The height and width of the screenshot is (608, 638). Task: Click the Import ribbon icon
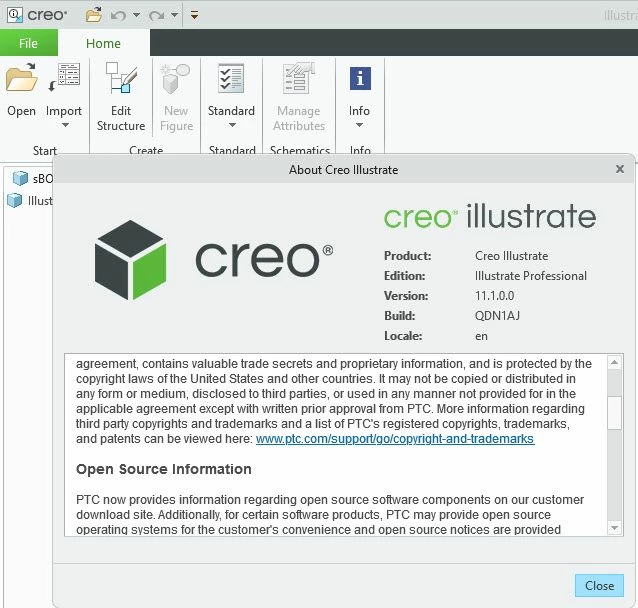tap(64, 77)
